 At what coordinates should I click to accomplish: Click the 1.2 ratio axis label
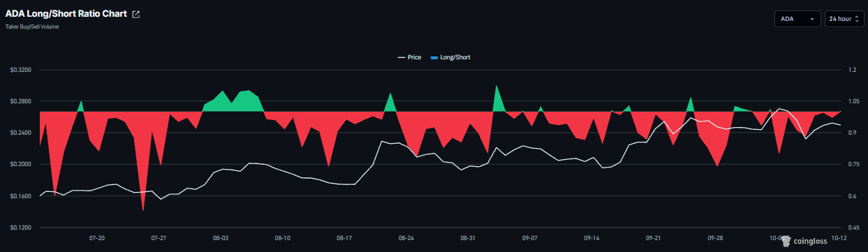(852, 71)
